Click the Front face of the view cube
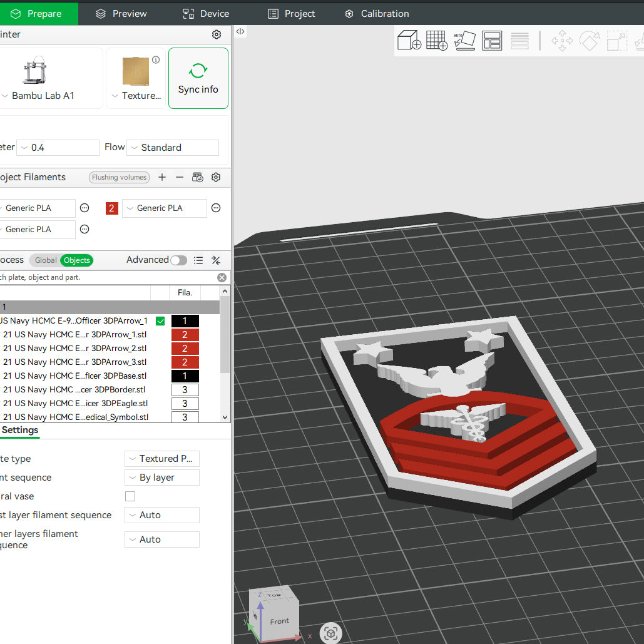Screen dimensions: 644x644 point(280,621)
